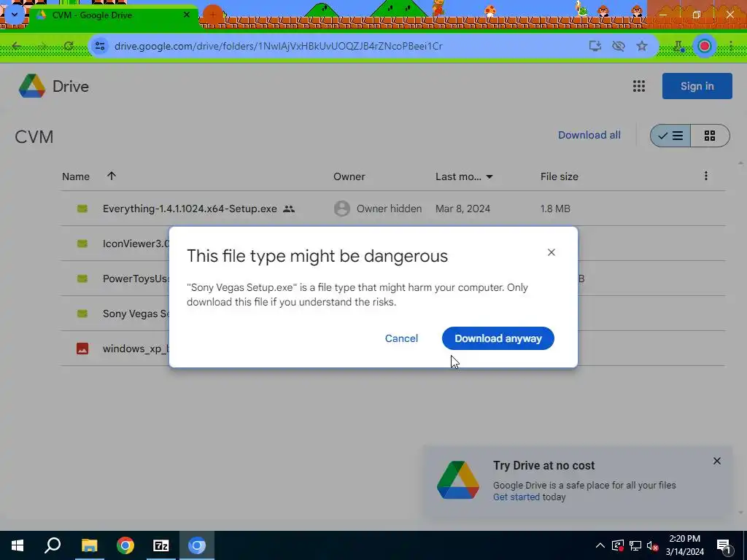The width and height of the screenshot is (747, 560).
Task: Open the Chrome profile avatar
Action: click(x=705, y=46)
